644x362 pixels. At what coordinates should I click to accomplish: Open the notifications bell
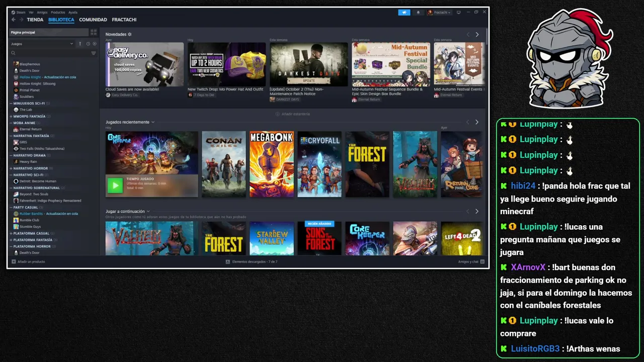[418, 12]
